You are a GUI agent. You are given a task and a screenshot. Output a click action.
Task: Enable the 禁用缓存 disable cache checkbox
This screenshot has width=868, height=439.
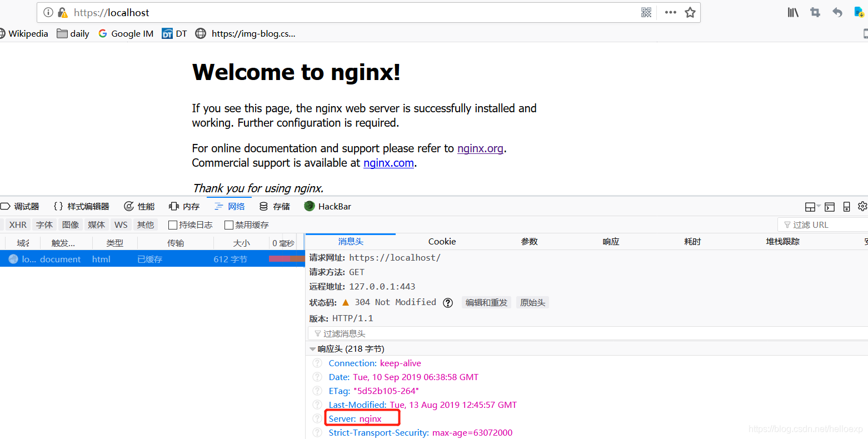point(229,225)
